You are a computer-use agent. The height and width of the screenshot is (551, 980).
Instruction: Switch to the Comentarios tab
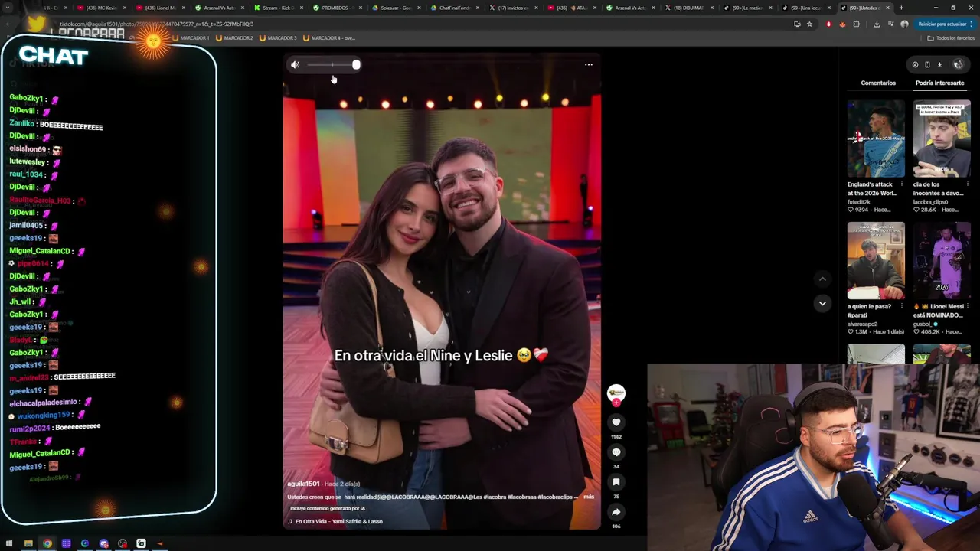pyautogui.click(x=878, y=83)
